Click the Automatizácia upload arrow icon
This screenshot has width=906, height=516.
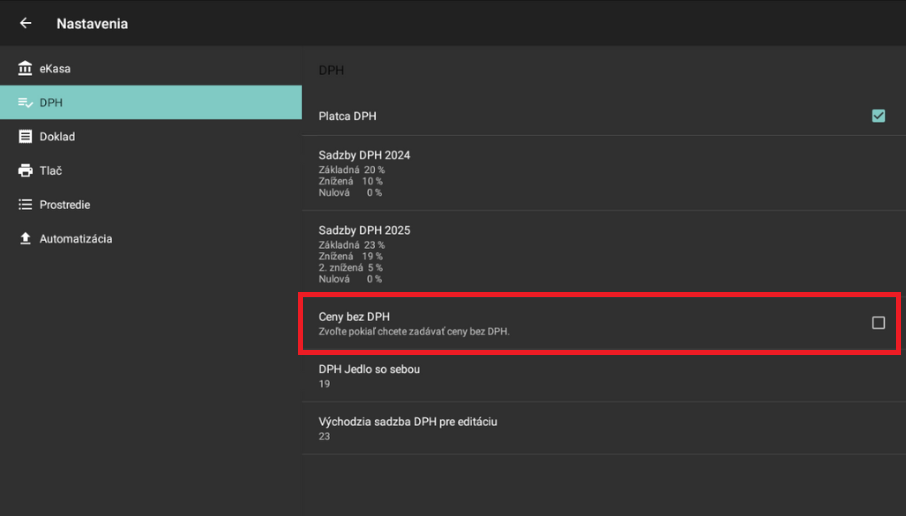click(25, 239)
